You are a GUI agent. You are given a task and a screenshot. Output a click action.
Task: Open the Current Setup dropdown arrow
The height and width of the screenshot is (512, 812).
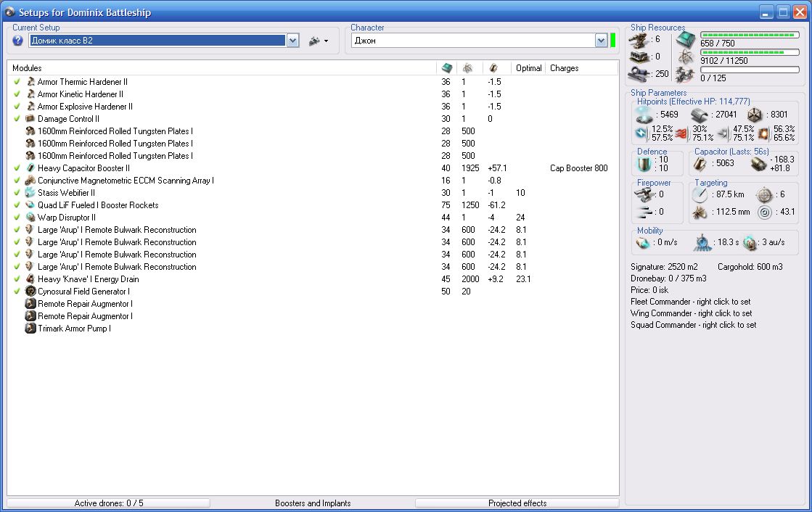tap(292, 41)
